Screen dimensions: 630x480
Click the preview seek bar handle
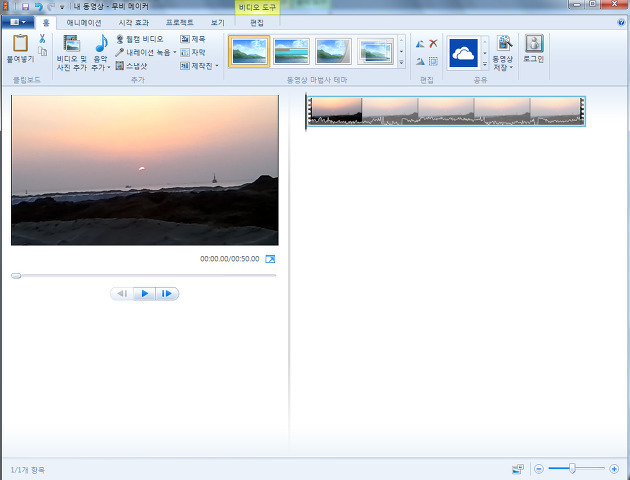[x=16, y=276]
